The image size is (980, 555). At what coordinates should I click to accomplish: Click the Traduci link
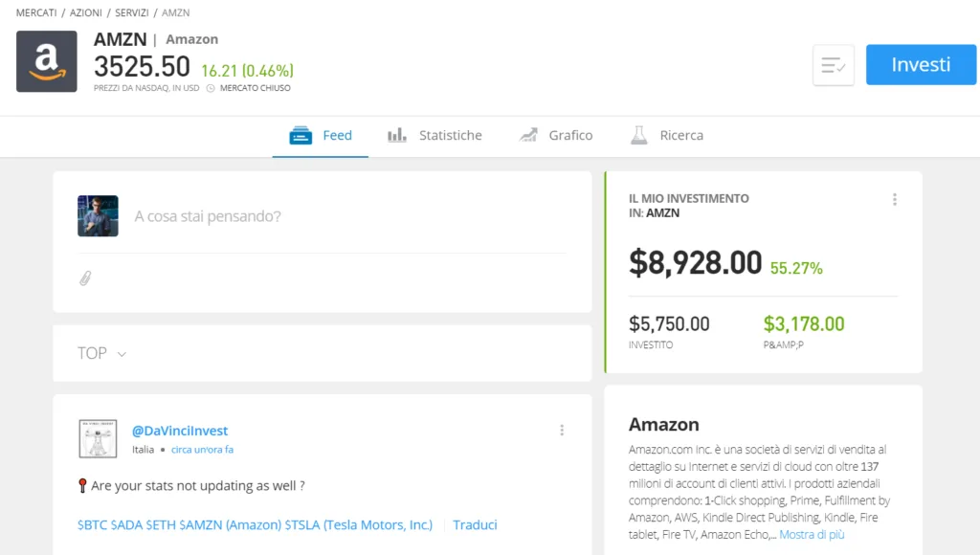click(x=475, y=525)
